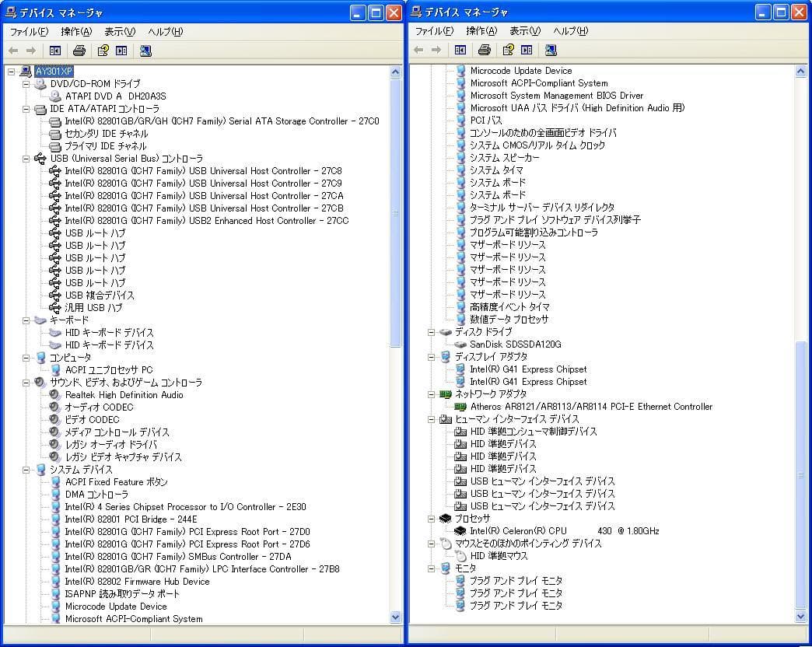Collapse the システム デバイス tree node
812x647 pixels.
coord(25,470)
